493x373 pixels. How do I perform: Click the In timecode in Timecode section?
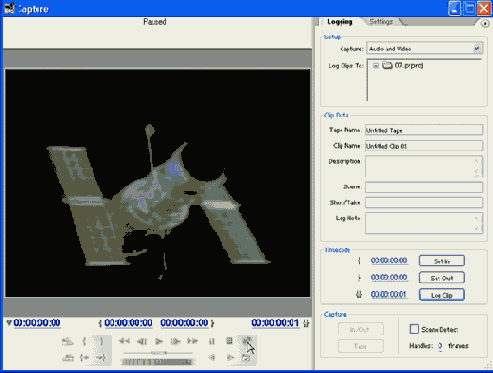389,261
